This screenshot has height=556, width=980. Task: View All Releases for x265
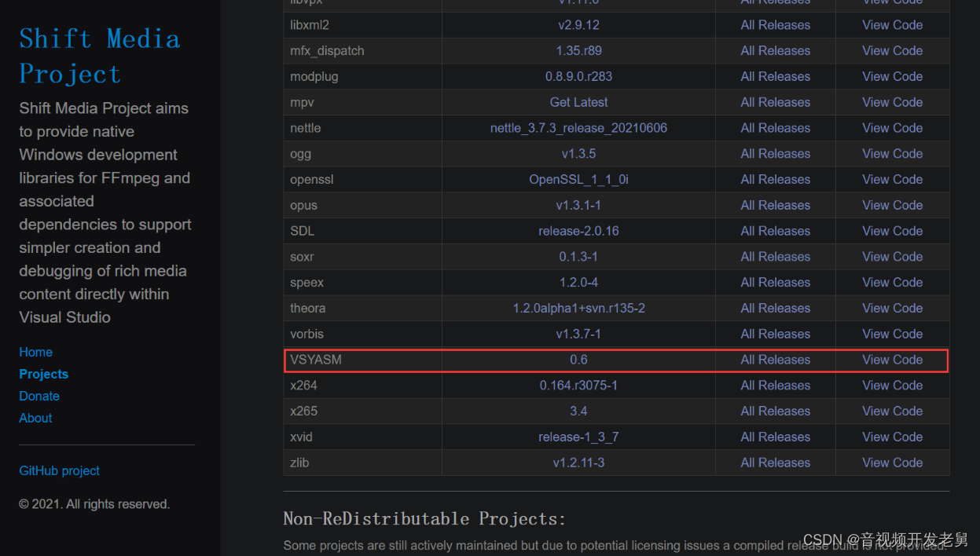776,412
